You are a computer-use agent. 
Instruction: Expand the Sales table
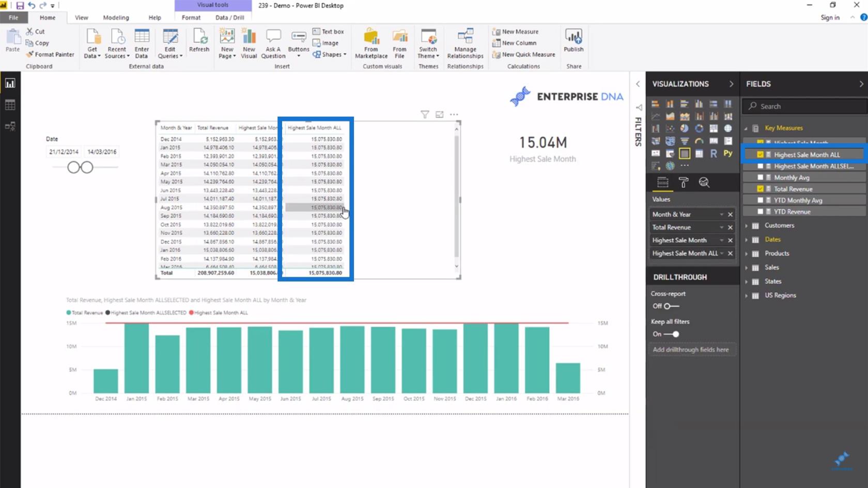[747, 267]
